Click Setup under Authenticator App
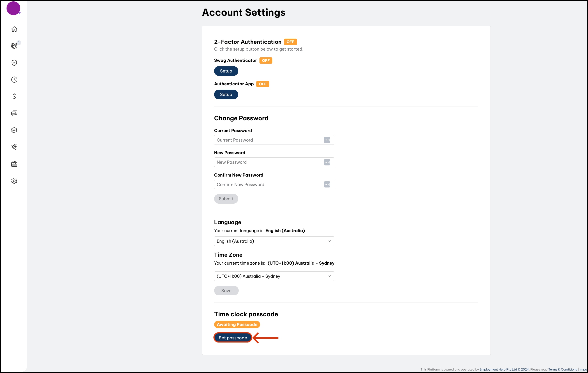Image resolution: width=588 pixels, height=373 pixels. 226,95
